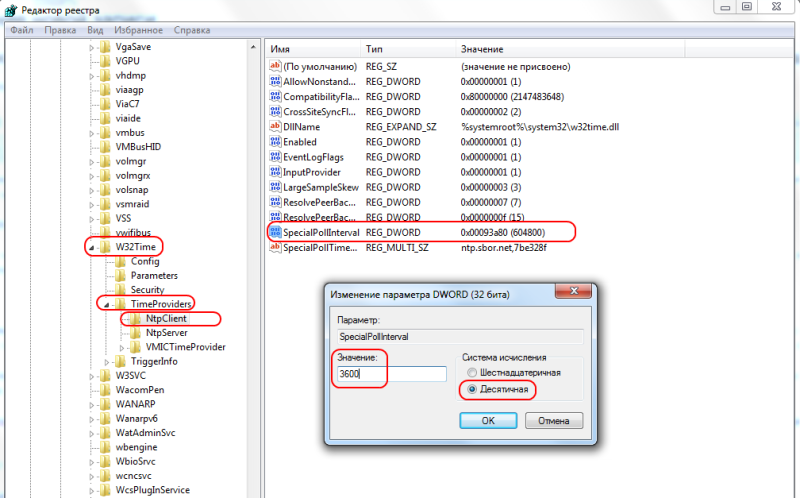Select the Десятичная radio button

point(472,389)
